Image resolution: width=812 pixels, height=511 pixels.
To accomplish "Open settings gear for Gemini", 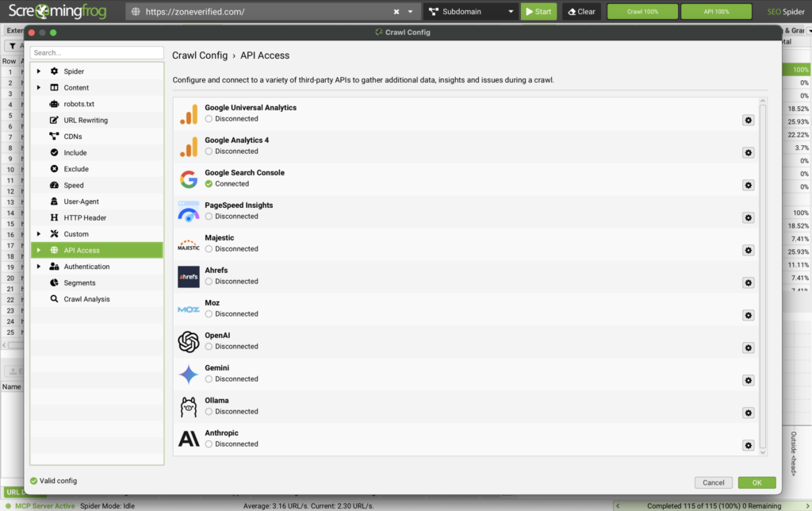I will click(x=748, y=380).
